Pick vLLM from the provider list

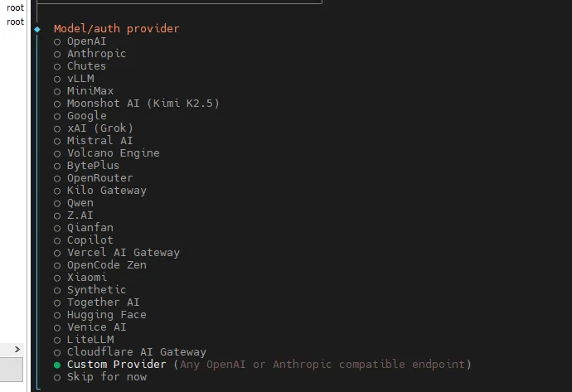80,79
